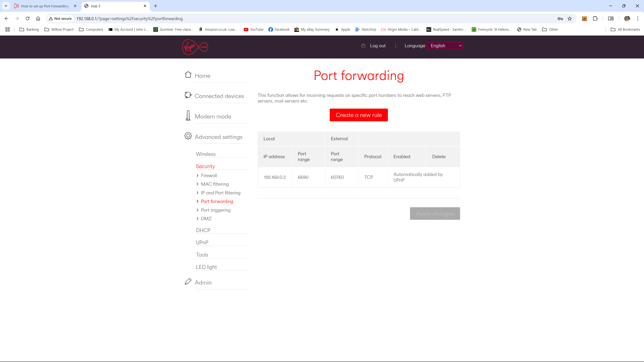The image size is (644, 362).
Task: Click the Home house icon in sidebar
Action: [x=188, y=75]
